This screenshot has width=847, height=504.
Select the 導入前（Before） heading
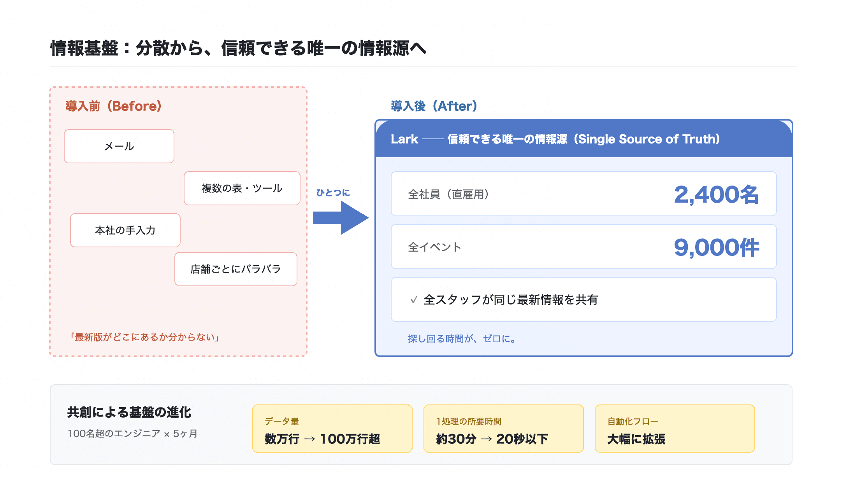click(x=113, y=106)
